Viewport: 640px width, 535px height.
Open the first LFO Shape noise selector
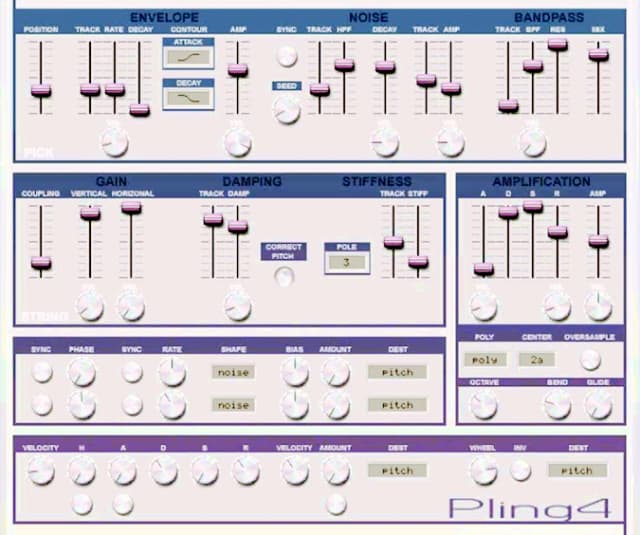point(234,372)
